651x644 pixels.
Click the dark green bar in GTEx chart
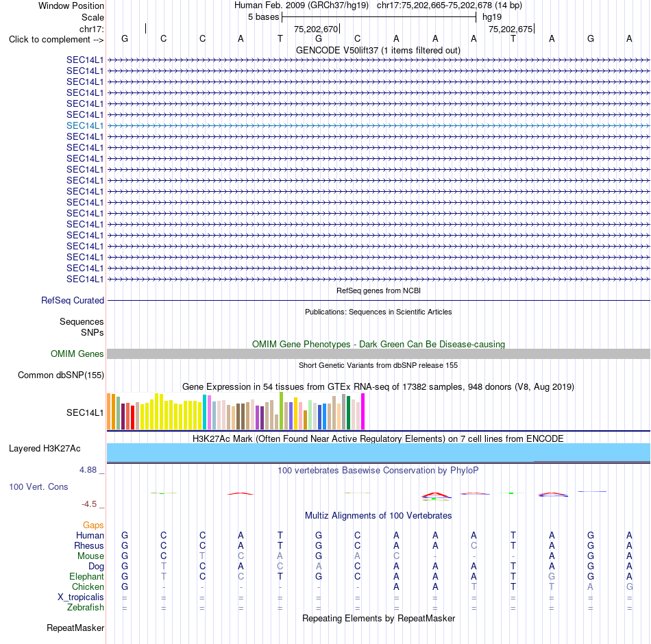(348, 412)
